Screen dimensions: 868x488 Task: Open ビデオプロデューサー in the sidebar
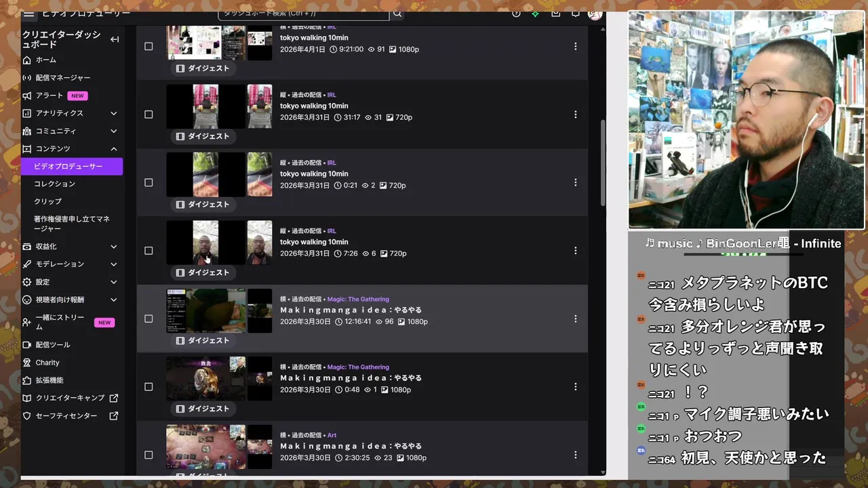pos(72,166)
